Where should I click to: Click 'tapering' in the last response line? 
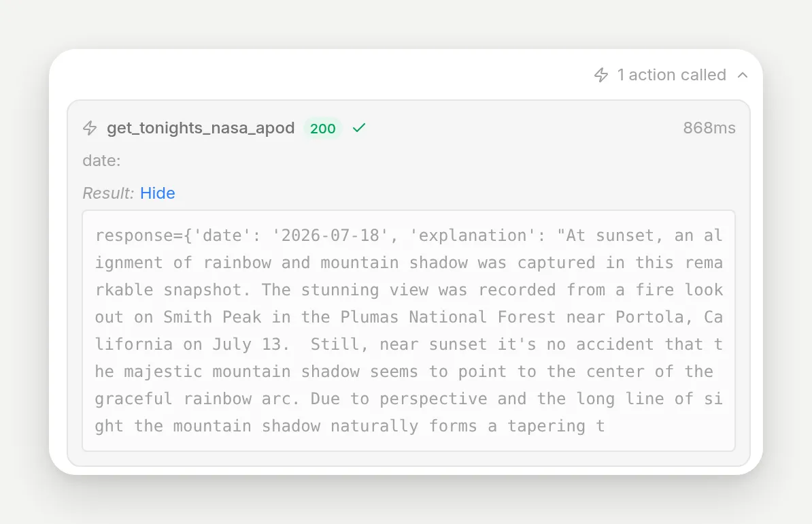tap(546, 426)
